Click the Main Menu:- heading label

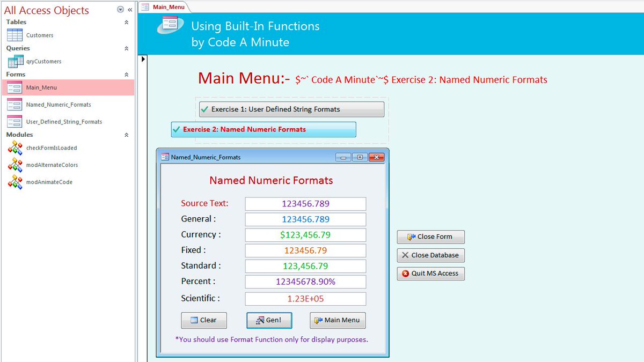tap(244, 78)
